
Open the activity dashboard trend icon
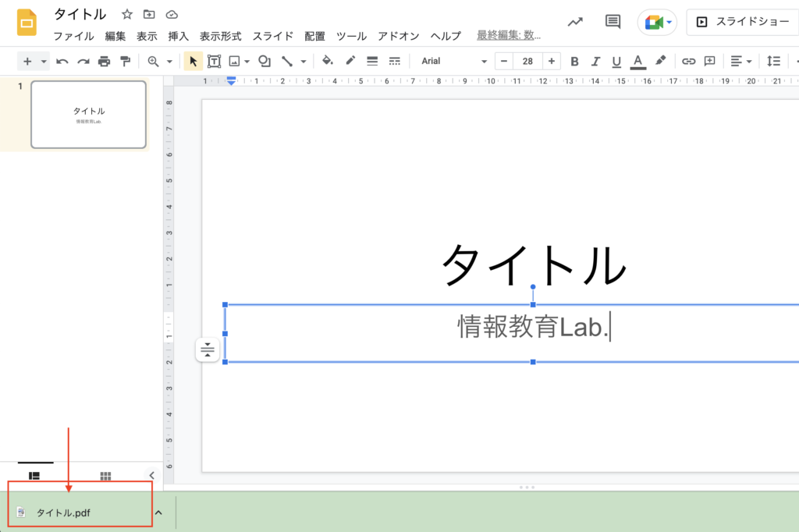(575, 22)
